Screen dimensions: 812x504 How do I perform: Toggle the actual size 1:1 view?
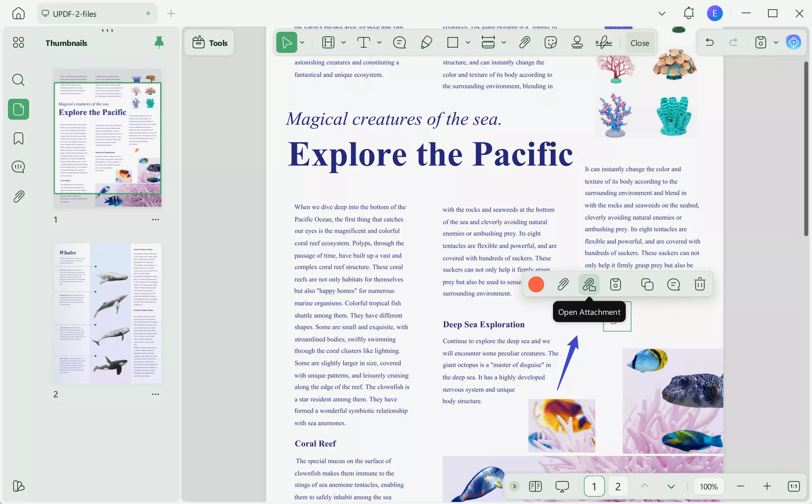click(x=793, y=486)
